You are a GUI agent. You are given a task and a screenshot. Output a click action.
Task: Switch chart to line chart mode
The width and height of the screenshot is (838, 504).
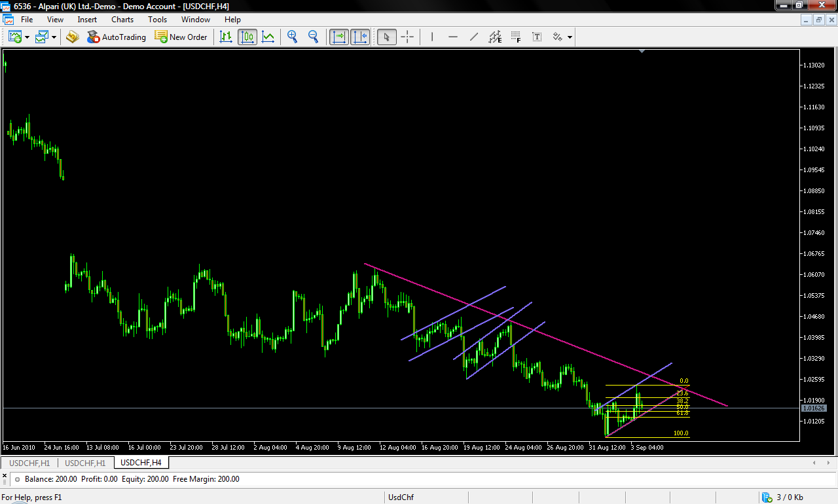[268, 37]
